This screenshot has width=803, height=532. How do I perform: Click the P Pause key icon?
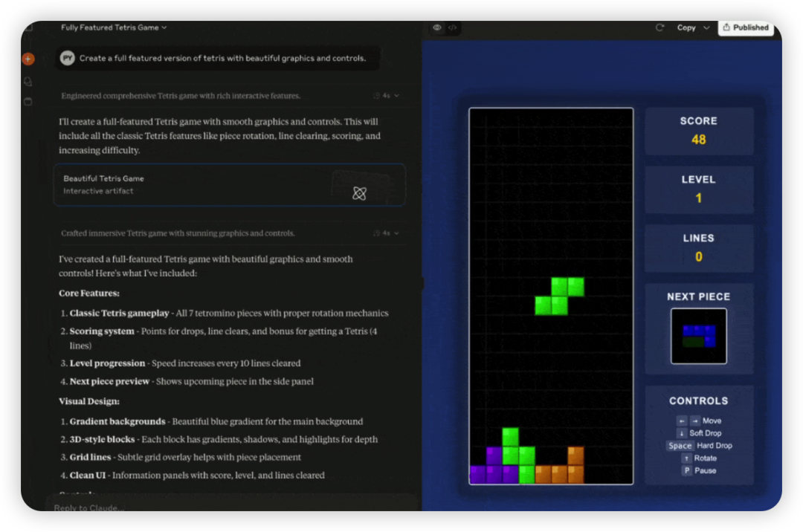[687, 470]
